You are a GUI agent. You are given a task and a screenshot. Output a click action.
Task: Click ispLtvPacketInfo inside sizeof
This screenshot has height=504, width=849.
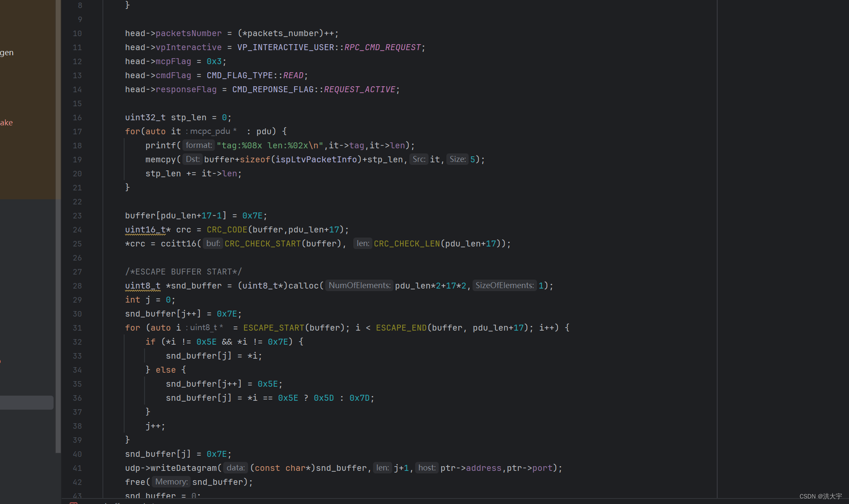(x=316, y=160)
